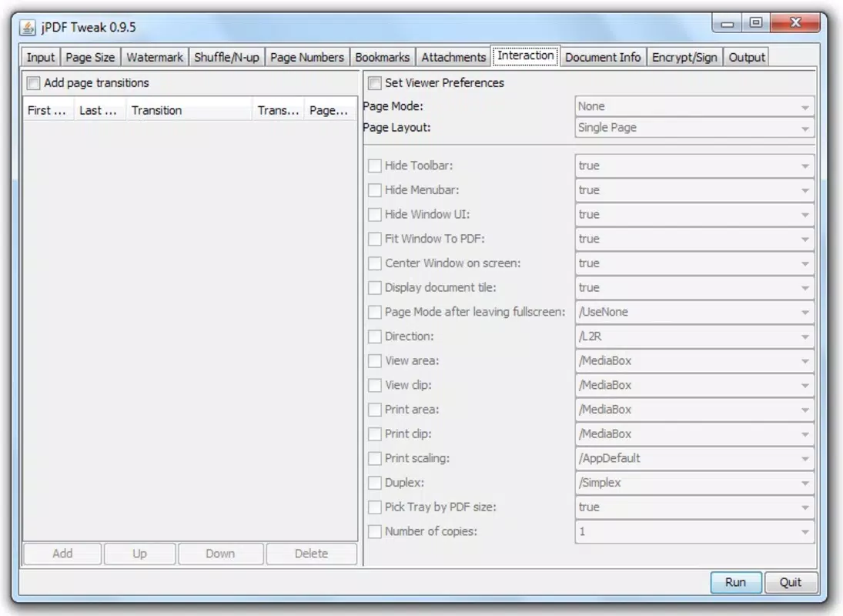This screenshot has height=616, width=843.
Task: Open the Output tab
Action: (x=746, y=57)
